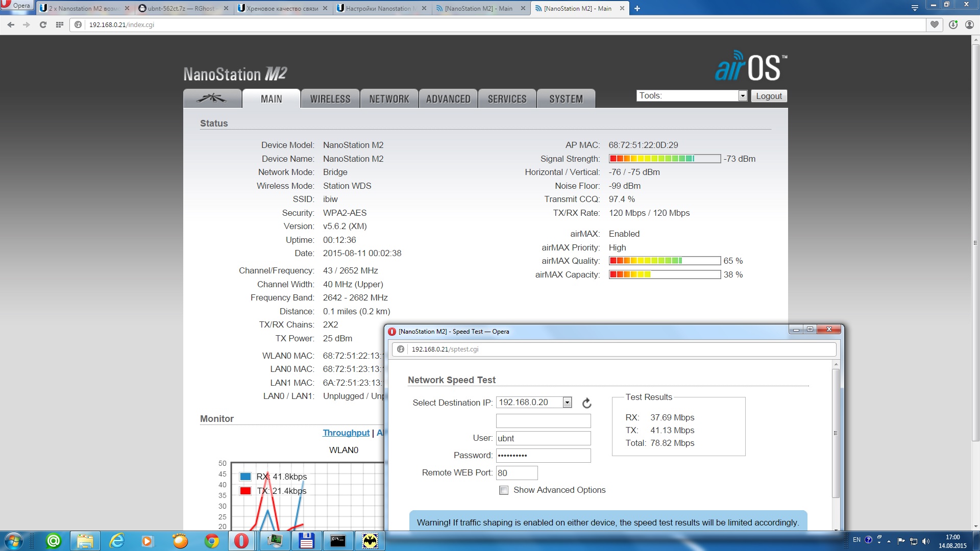
Task: Open the media player taskbar icon
Action: pyautogui.click(x=148, y=541)
